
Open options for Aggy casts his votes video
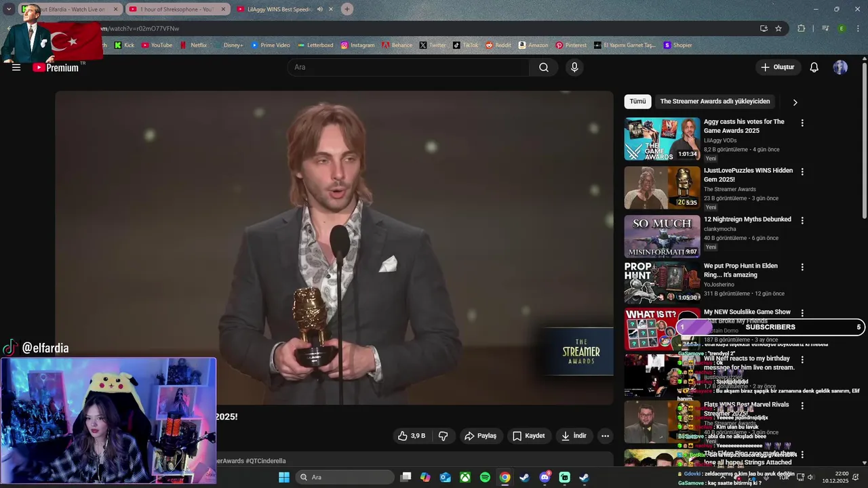click(x=802, y=123)
